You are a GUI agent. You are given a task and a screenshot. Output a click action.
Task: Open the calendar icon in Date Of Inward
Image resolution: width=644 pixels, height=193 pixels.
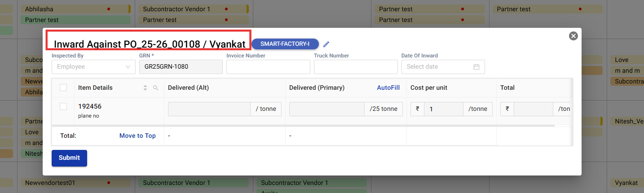(x=476, y=67)
